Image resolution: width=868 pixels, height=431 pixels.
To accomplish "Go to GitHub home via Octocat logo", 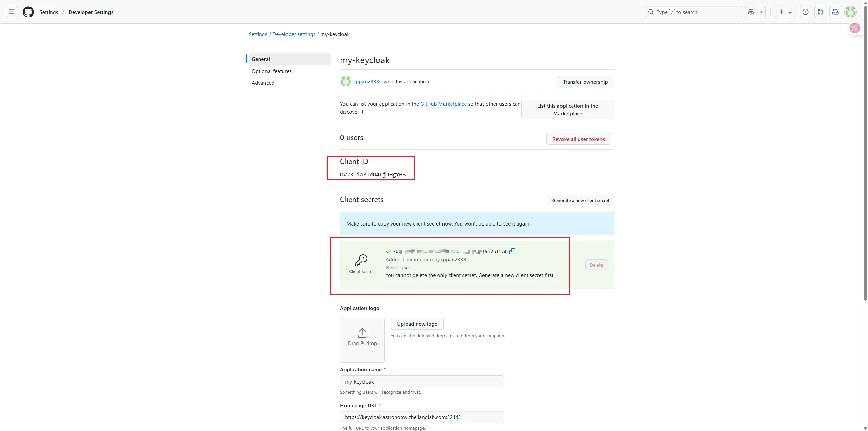I will pyautogui.click(x=28, y=12).
